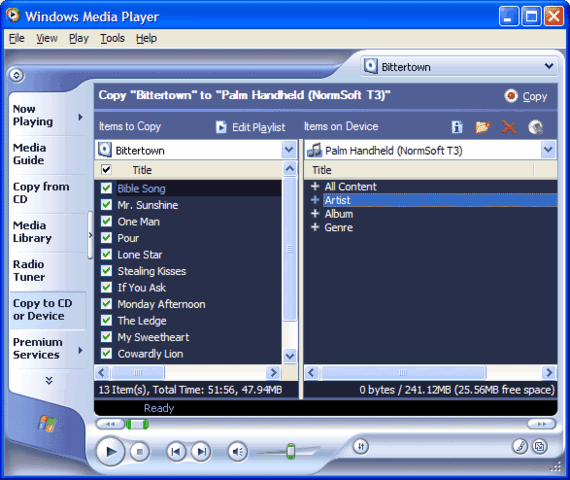Click the fast forward button on seek bar
Image resolution: width=570 pixels, height=480 pixels.
coord(541,424)
